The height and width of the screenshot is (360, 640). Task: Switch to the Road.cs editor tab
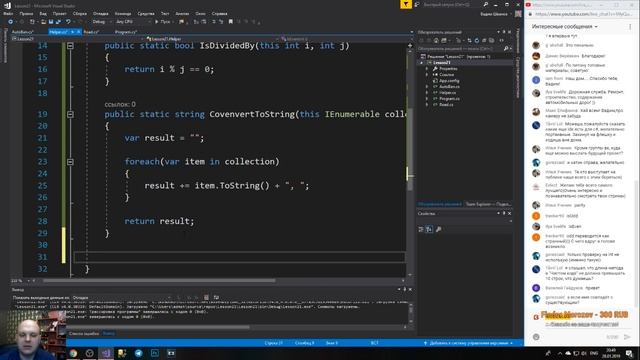[91, 32]
